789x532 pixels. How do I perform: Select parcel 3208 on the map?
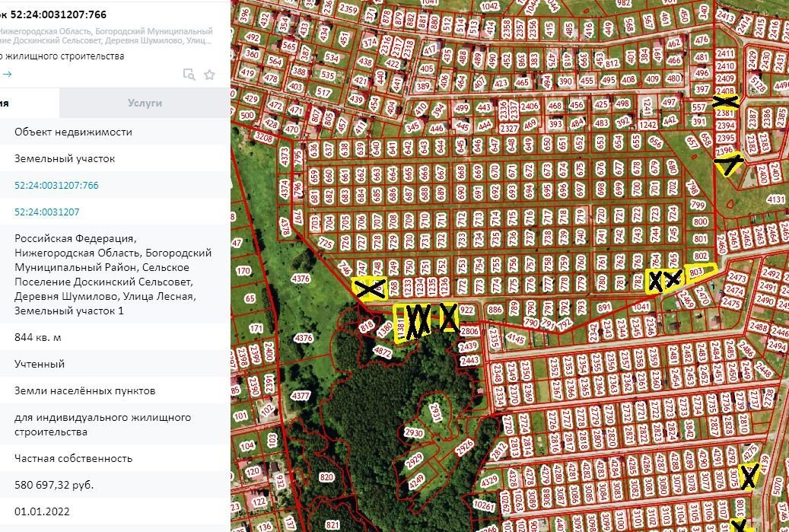264,138
